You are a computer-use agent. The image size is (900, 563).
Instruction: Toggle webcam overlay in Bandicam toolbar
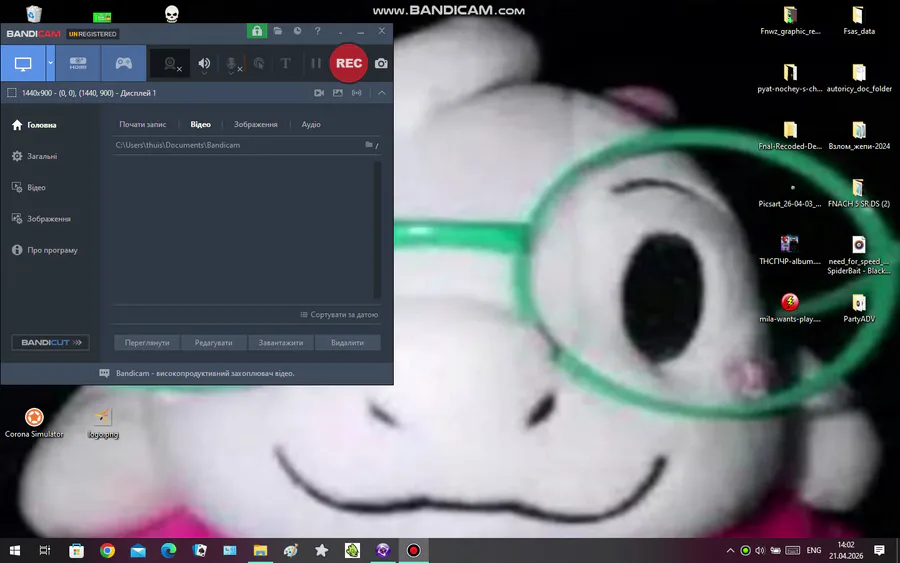(x=171, y=64)
